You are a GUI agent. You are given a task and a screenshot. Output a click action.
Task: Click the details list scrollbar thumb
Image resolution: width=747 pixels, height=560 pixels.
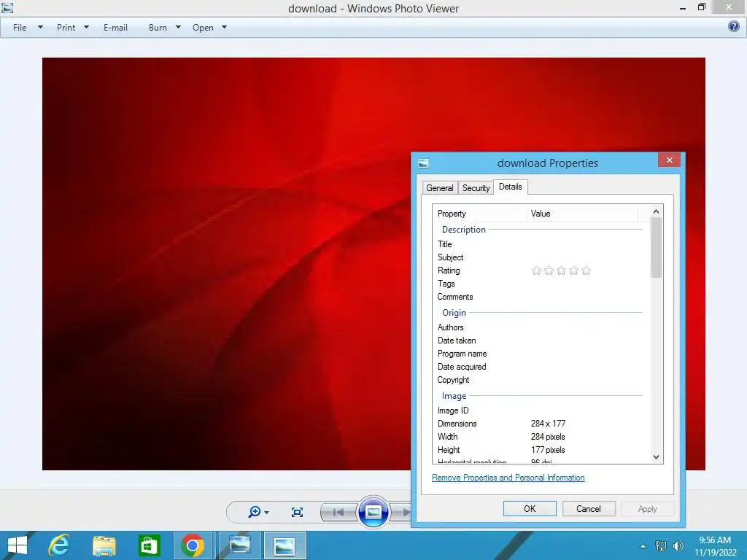(x=656, y=248)
